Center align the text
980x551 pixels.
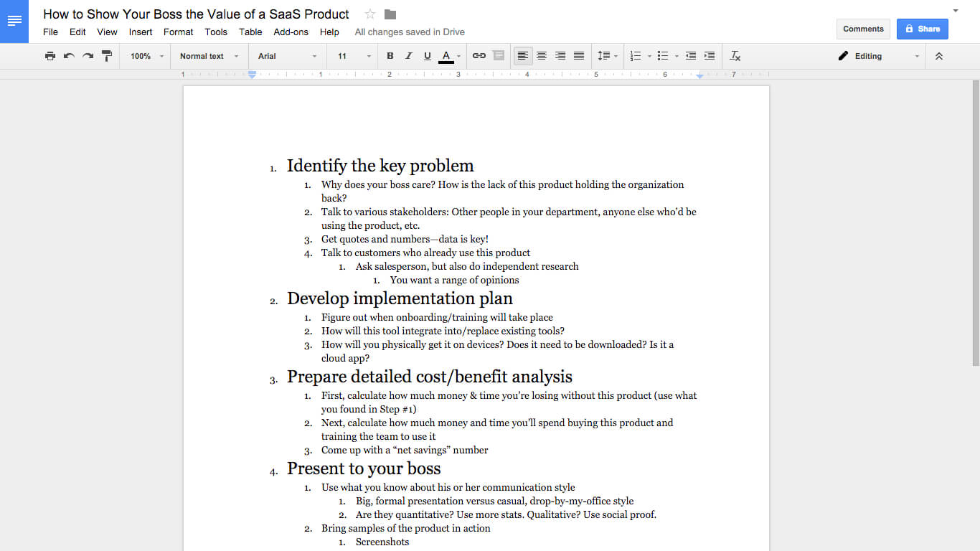542,56
